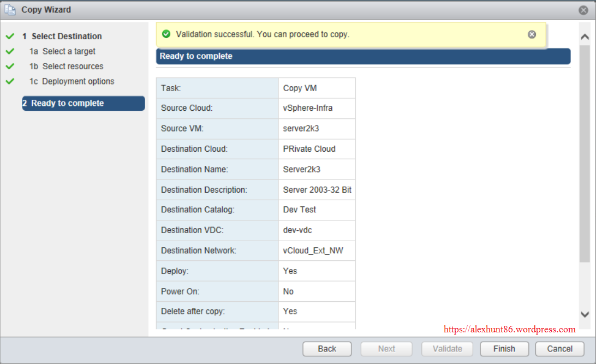The height and width of the screenshot is (364, 596).
Task: Click checkmark beside Select resources
Action: click(x=9, y=66)
